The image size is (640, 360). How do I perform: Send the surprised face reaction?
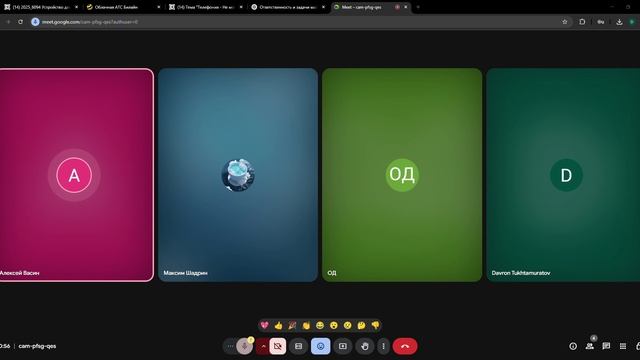coord(334,325)
